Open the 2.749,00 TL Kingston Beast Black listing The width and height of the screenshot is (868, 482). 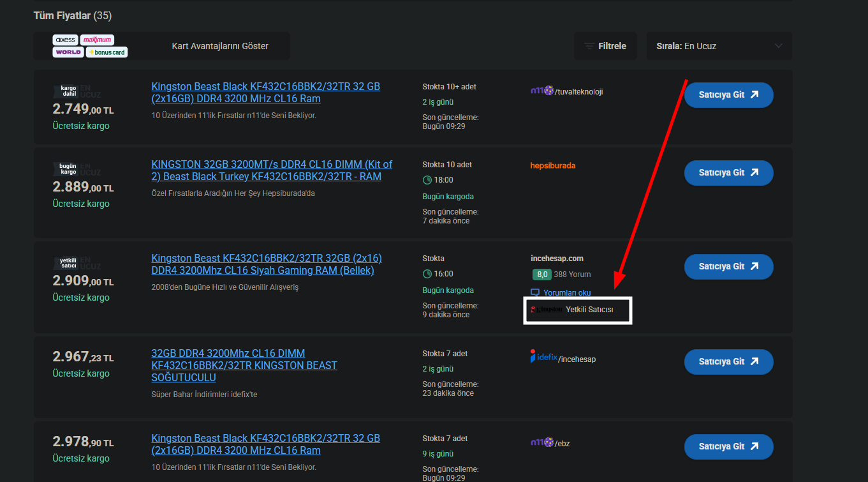265,93
